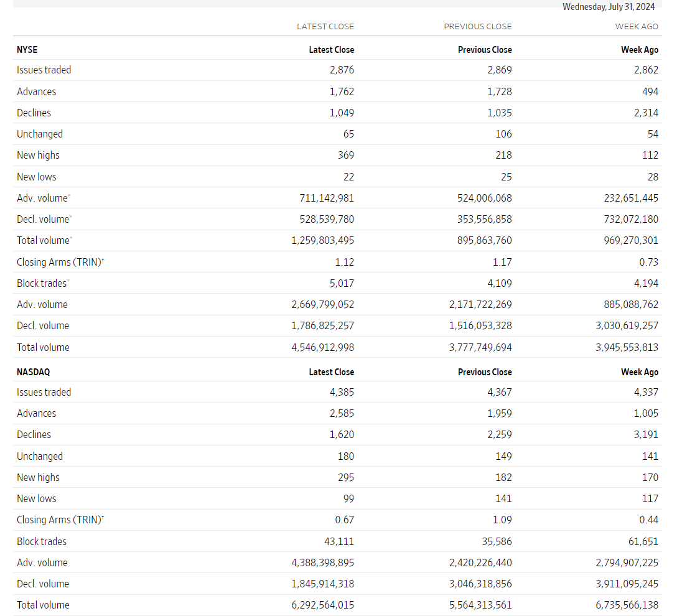This screenshot has width=682, height=616.
Task: Click the NYSE Unchanged row label
Action: coord(40,134)
